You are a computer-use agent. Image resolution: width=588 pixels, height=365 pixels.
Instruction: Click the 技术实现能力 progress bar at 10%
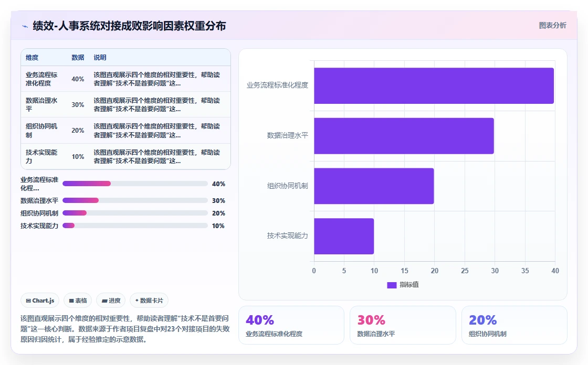tap(135, 226)
